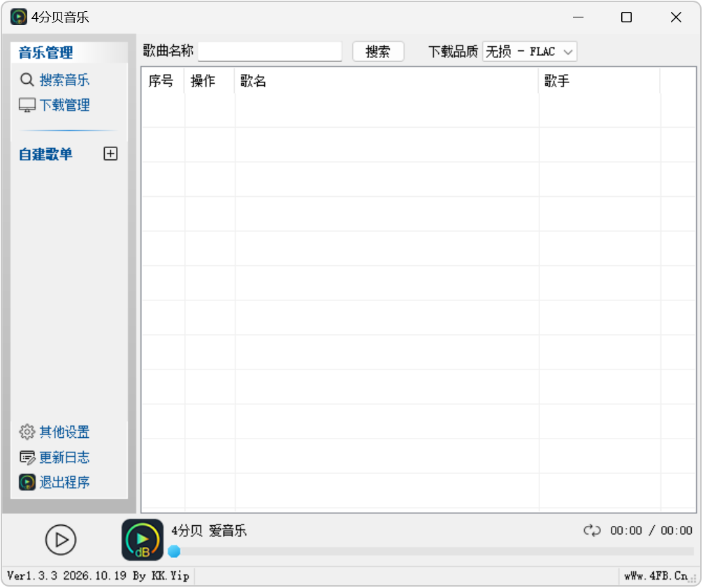This screenshot has width=703, height=588.
Task: Select 退出程序 to quit
Action: pyautogui.click(x=64, y=483)
